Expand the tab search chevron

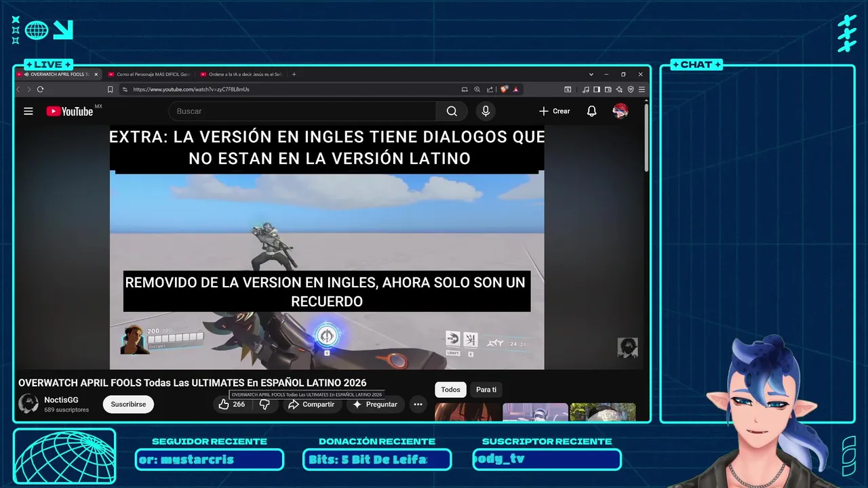pyautogui.click(x=591, y=75)
